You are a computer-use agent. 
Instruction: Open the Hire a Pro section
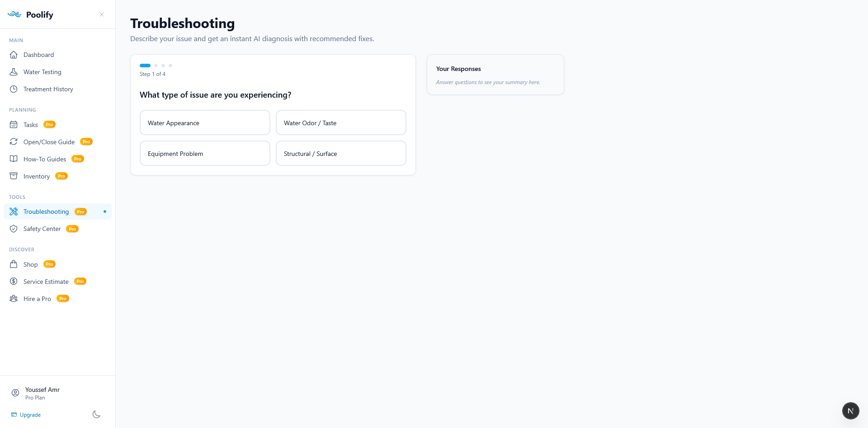pos(37,299)
